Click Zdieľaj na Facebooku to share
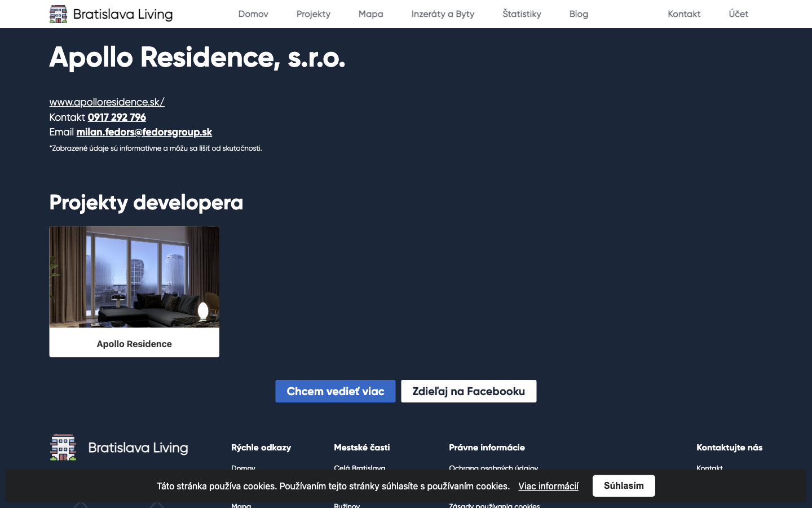Screen dimensions: 812x508 click(469, 391)
